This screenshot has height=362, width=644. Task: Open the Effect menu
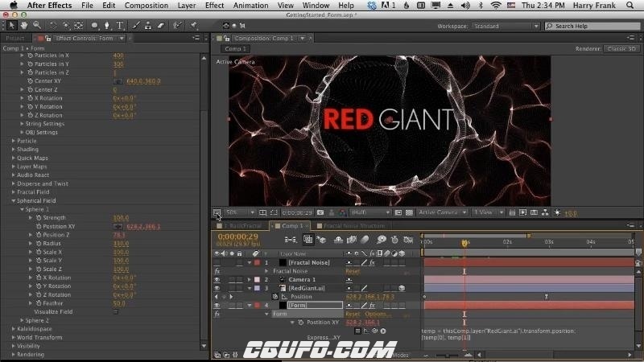click(x=214, y=6)
